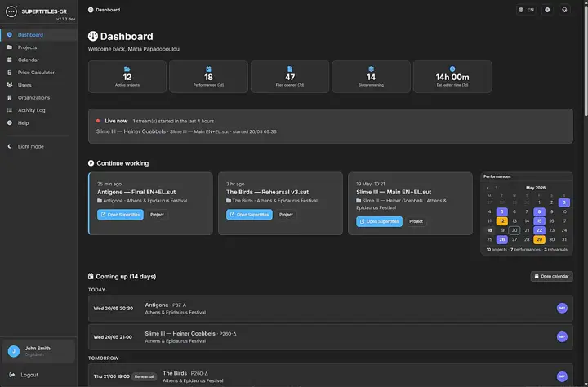Image resolution: width=588 pixels, height=387 pixels.
Task: Select May 22 in the mini calendar
Action: point(539,230)
